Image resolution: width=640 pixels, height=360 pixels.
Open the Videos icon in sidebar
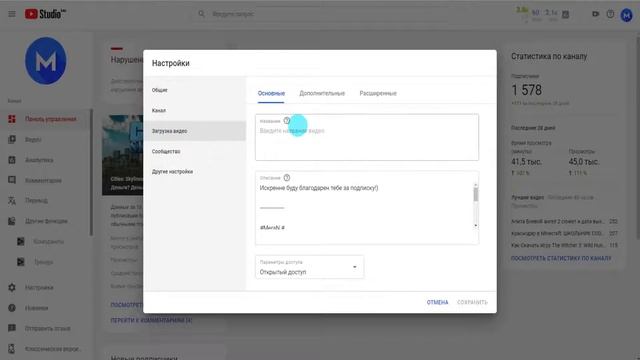tap(12, 139)
